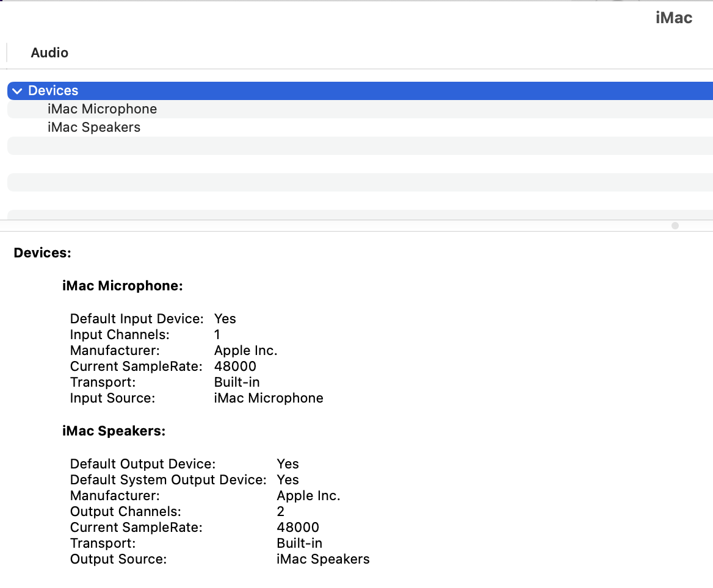Click the Input Source value 'iMac Microphone'

[269, 398]
